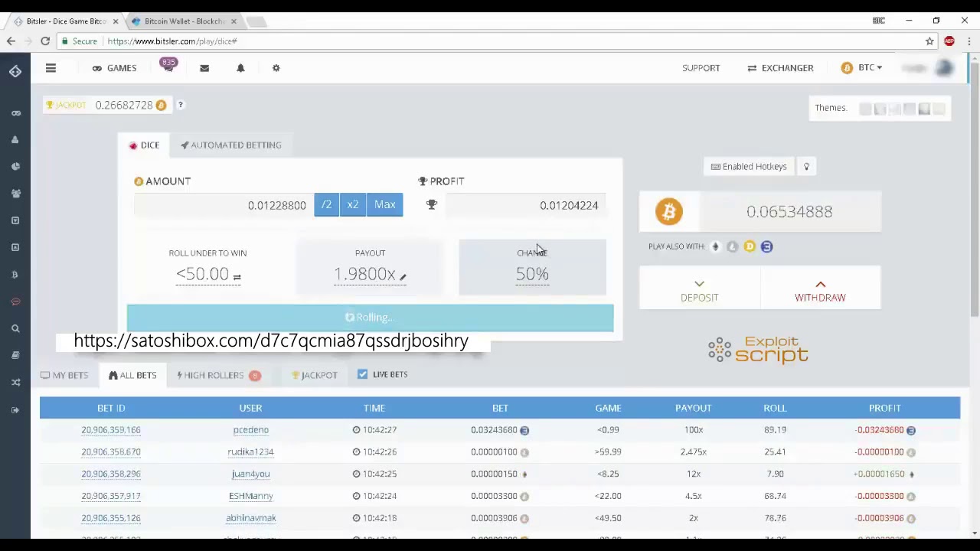Click the Rolling bet button
The width and height of the screenshot is (980, 551).
pos(370,317)
